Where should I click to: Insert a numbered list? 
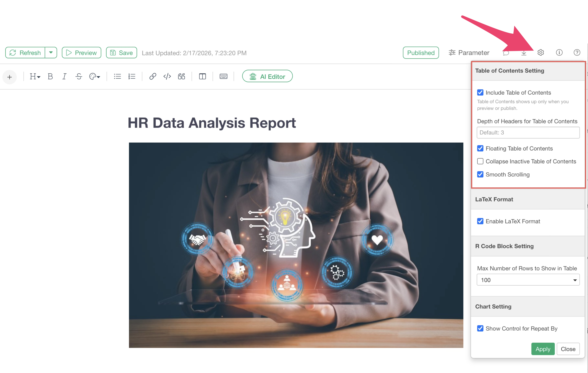(132, 76)
